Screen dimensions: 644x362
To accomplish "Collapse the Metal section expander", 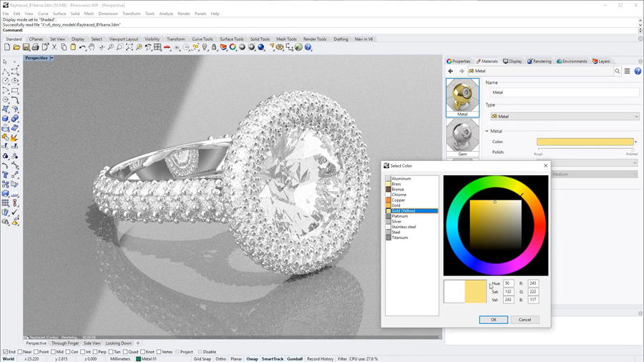I will (x=487, y=131).
